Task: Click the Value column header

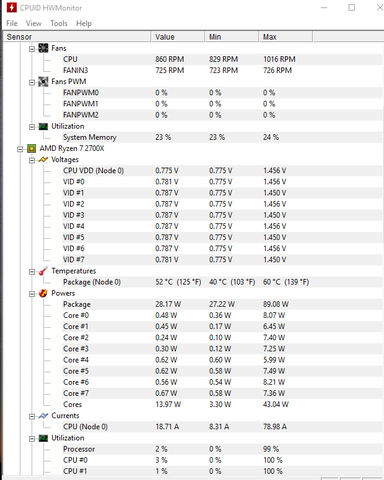Action: [x=178, y=37]
